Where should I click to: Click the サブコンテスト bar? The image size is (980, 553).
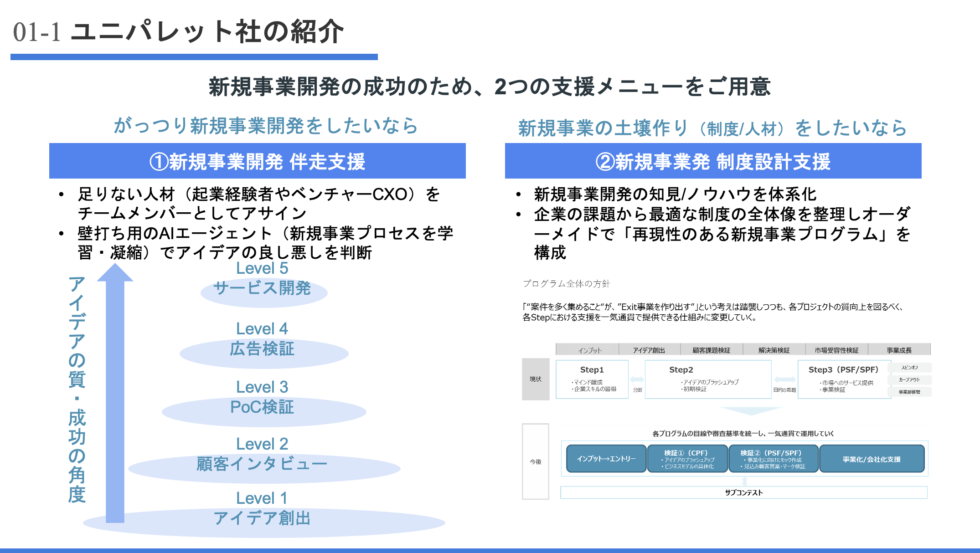743,492
